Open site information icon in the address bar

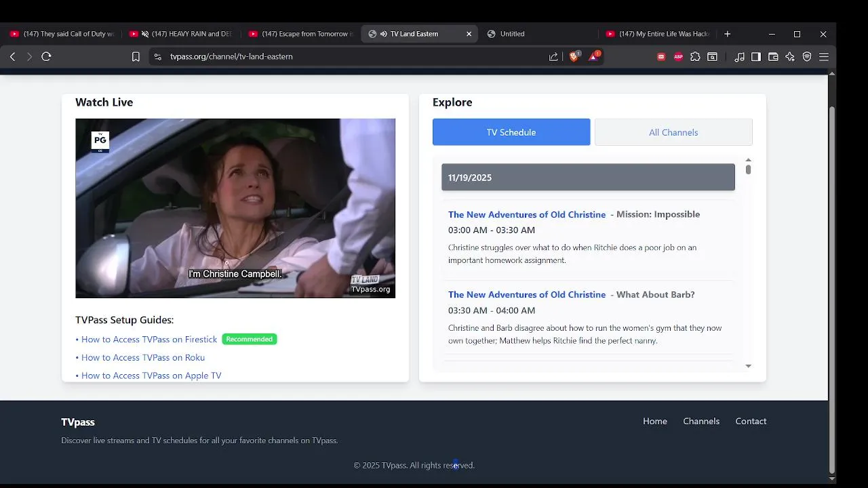[157, 57]
